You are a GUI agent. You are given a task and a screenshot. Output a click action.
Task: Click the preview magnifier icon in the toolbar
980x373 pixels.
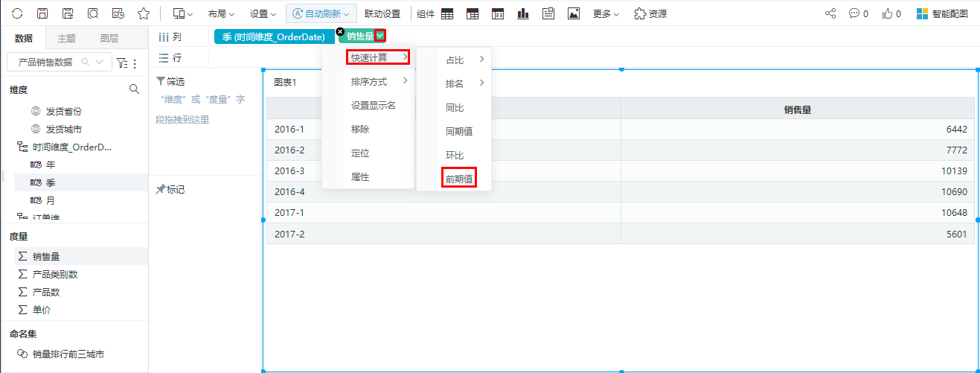click(93, 13)
